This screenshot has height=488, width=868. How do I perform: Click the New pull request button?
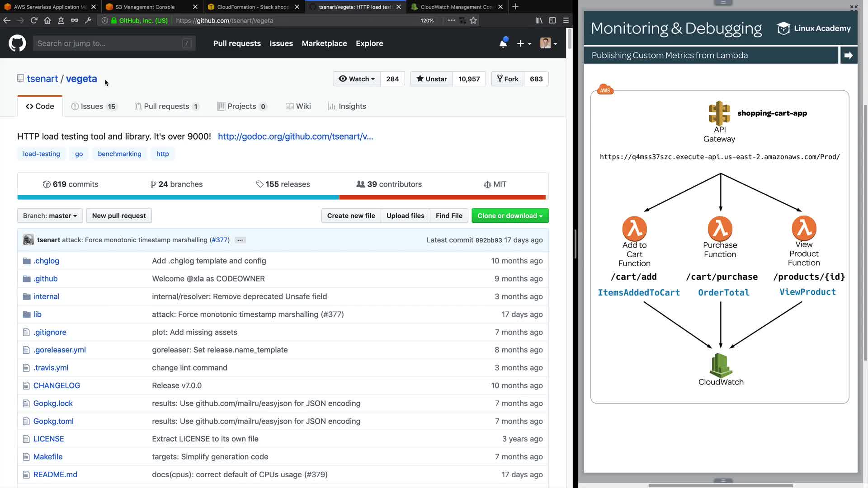[119, 216]
